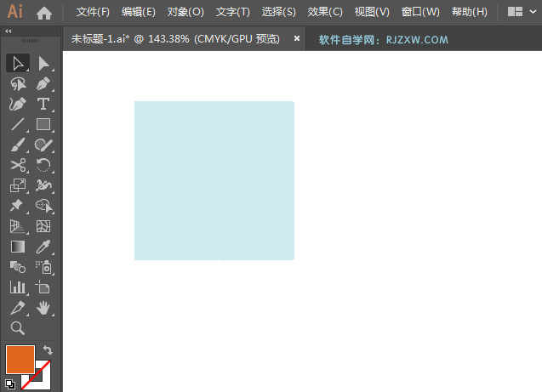This screenshot has width=542, height=392.
Task: Reset to default fill and stroke
Action: click(x=10, y=383)
